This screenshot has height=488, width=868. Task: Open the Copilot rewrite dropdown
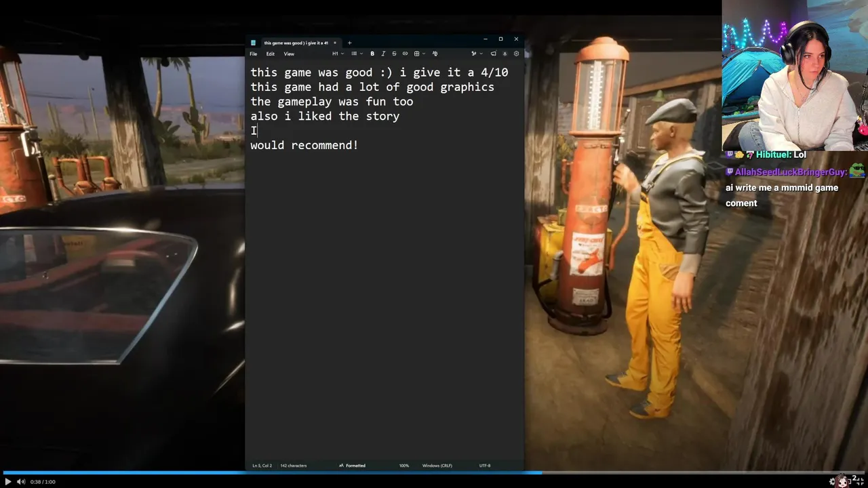coord(477,54)
